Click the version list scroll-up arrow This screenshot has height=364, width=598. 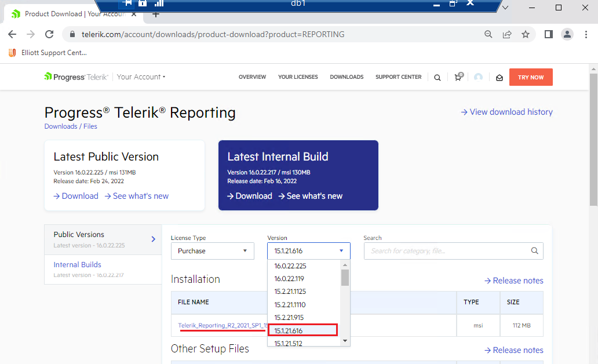pyautogui.click(x=345, y=265)
